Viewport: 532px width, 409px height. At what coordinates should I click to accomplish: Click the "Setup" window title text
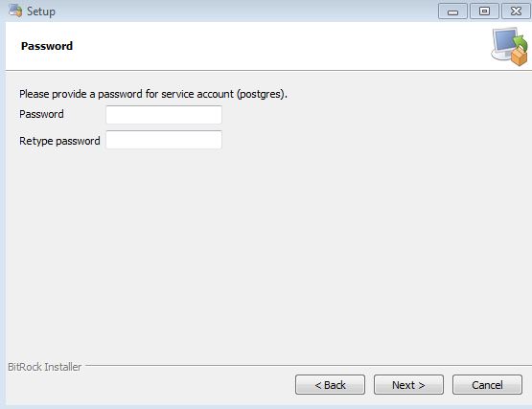tap(40, 11)
